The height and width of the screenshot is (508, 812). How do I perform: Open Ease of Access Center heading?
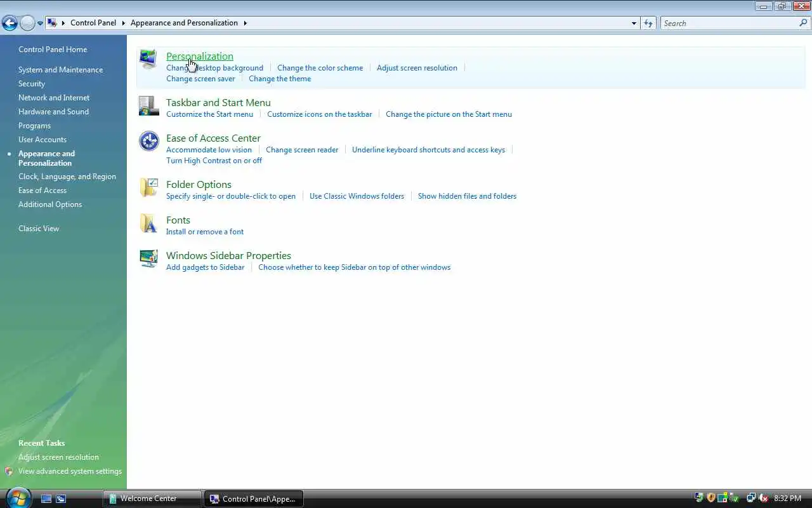click(213, 138)
